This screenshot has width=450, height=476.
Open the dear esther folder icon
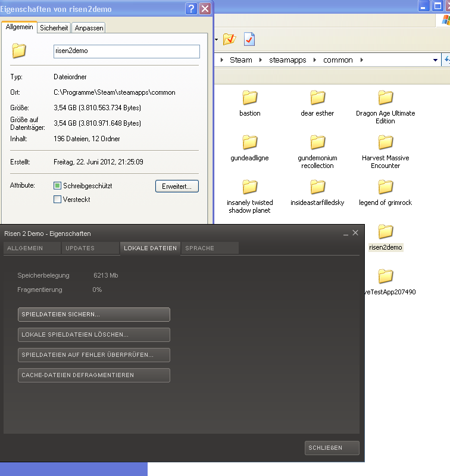tap(317, 98)
